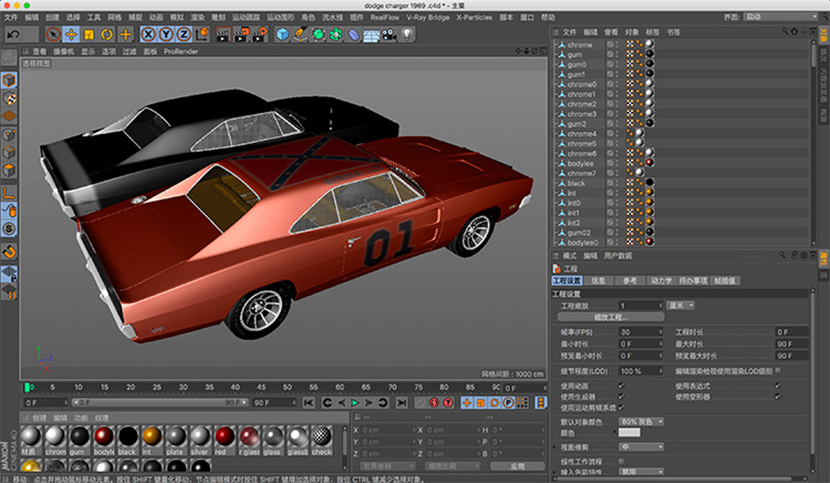Open the 厘米 units dropdown
Screen dimensions: 830x483
pos(680,306)
